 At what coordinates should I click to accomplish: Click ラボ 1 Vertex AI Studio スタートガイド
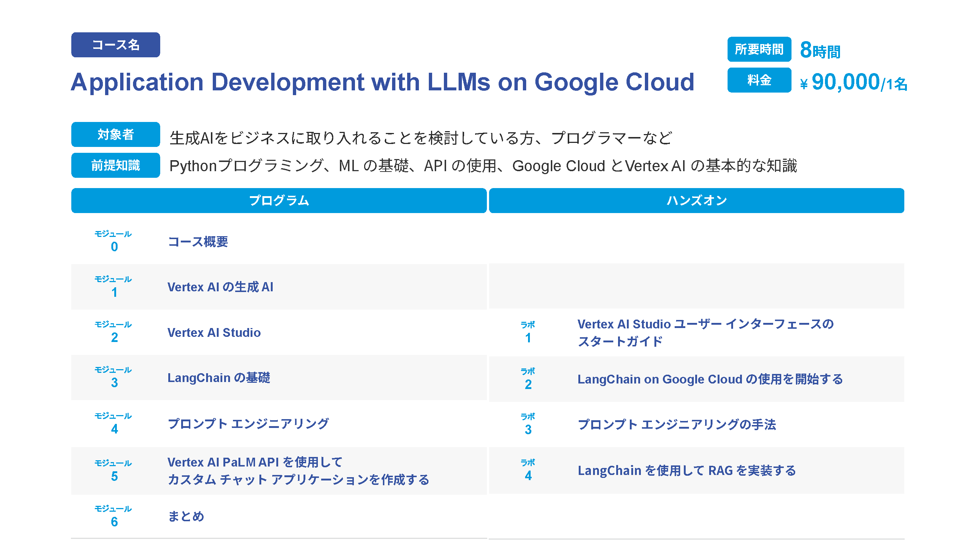705,333
